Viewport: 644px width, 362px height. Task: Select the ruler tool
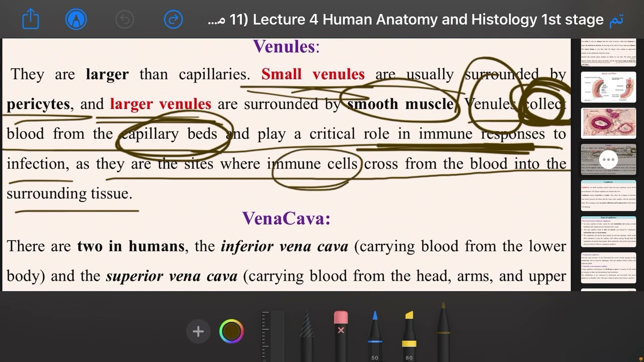point(273,335)
